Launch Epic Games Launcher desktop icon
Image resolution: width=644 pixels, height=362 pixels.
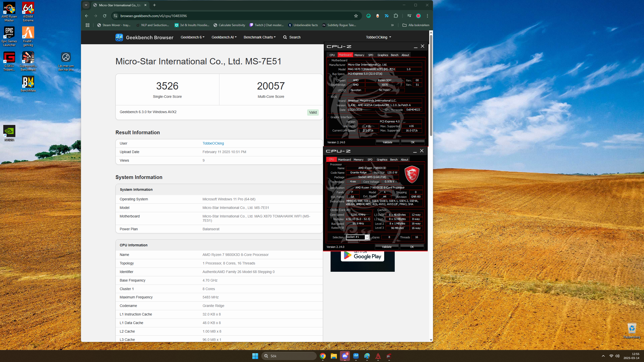pyautogui.click(x=9, y=36)
